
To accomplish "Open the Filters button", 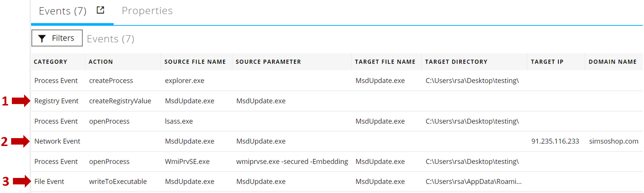I will [x=57, y=38].
